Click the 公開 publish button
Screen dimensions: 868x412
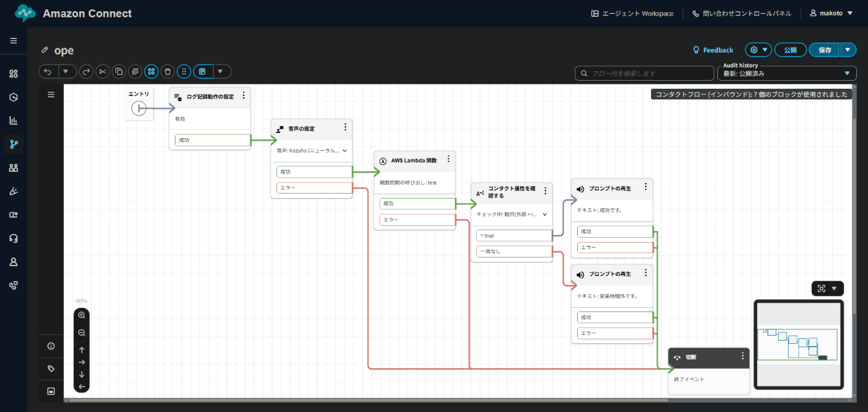coord(790,50)
